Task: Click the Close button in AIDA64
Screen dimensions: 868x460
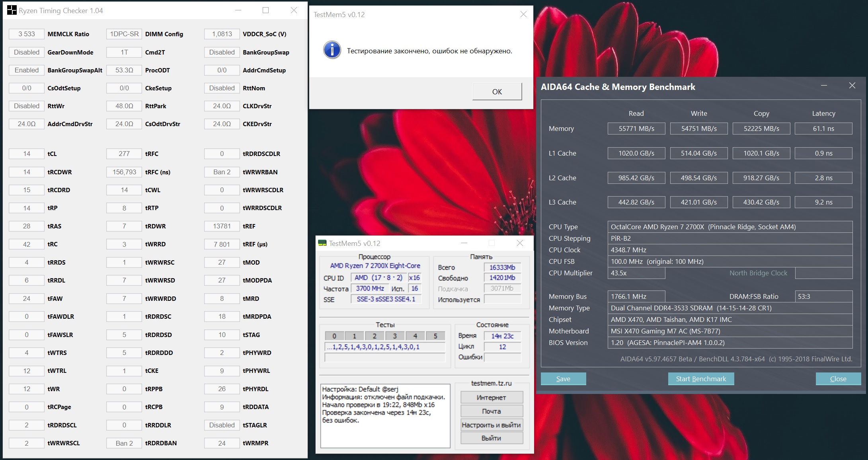Action: (x=838, y=379)
